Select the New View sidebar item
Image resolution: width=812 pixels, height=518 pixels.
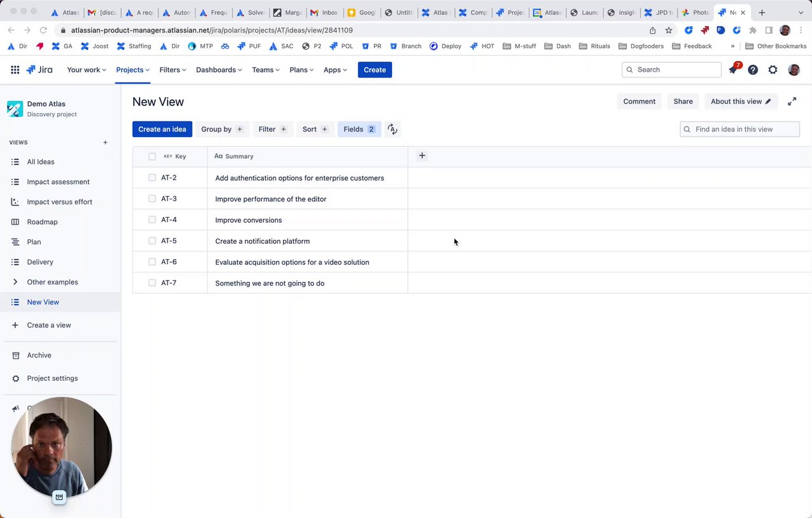point(60,302)
